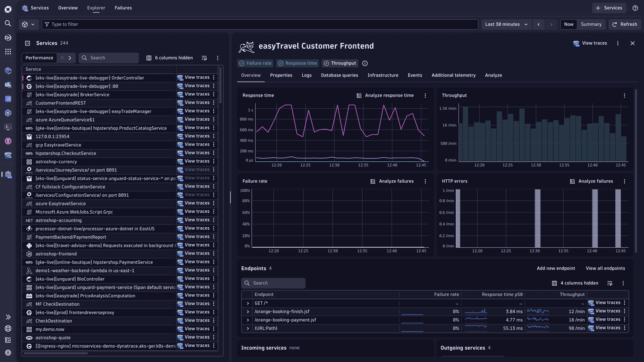Open Failure rate chart options menu
This screenshot has height=362, width=644.
(425, 181)
